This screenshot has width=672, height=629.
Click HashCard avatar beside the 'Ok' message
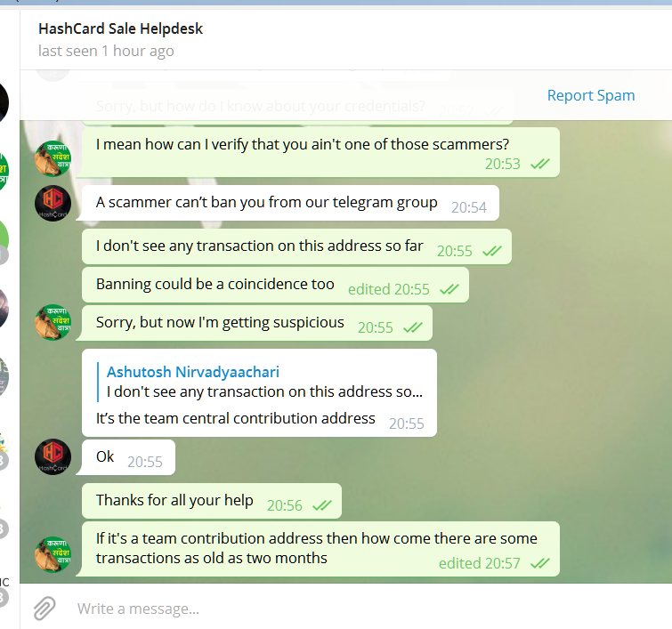coord(53,456)
